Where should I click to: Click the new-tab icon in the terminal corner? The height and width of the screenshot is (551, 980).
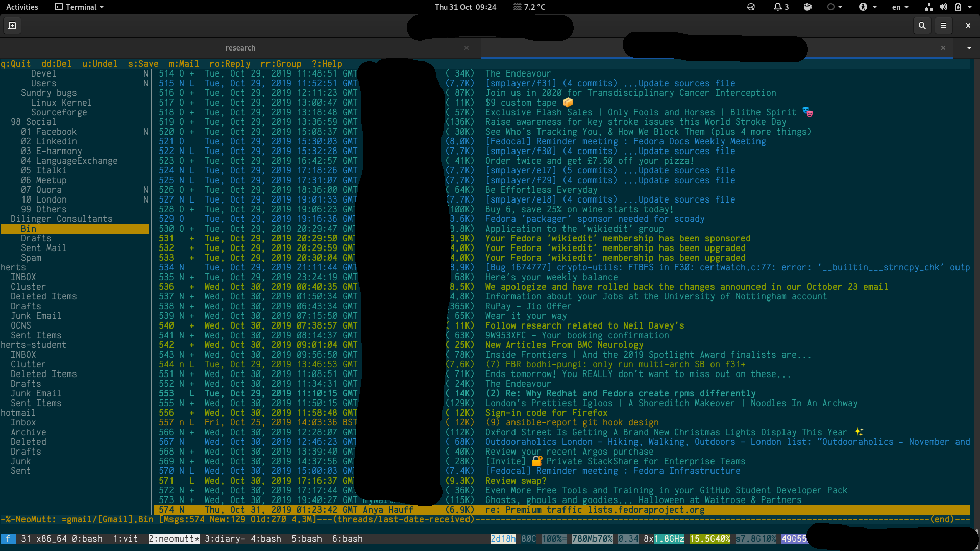(x=12, y=25)
